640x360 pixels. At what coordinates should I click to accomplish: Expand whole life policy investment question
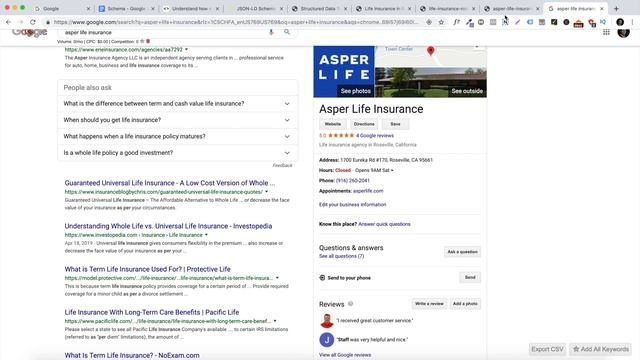[177, 153]
